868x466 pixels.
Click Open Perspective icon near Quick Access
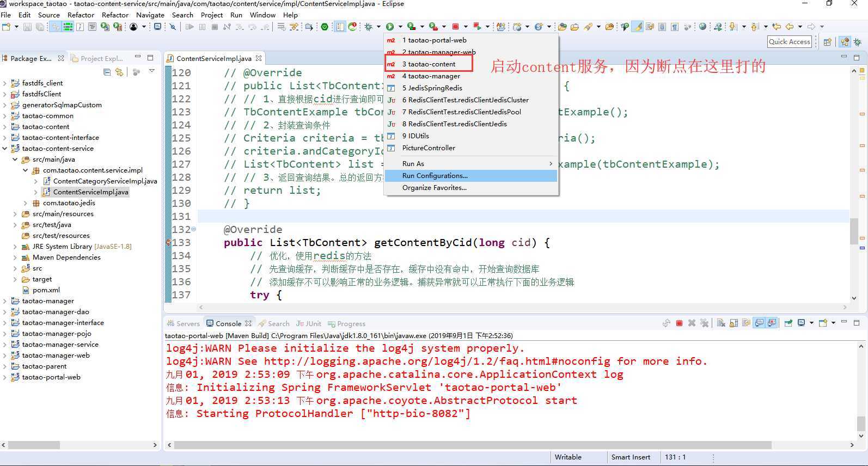(828, 42)
